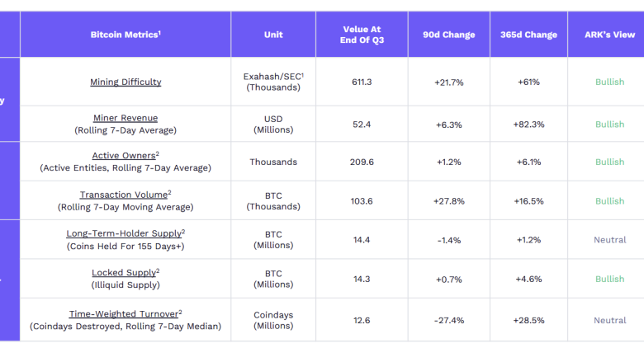Click the Mining Difficulty link
Screen dimensions: 644x348
tap(125, 82)
